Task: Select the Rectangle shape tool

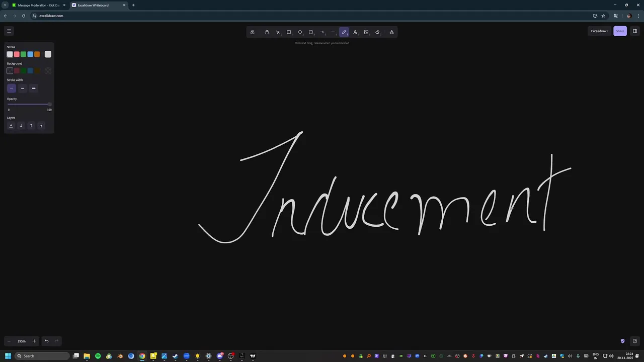Action: click(289, 32)
